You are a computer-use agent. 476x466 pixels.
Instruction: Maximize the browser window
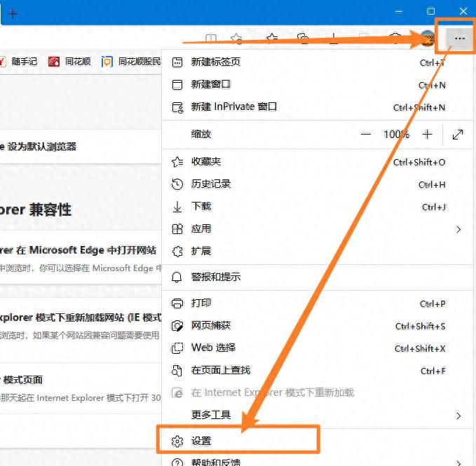[x=430, y=11]
